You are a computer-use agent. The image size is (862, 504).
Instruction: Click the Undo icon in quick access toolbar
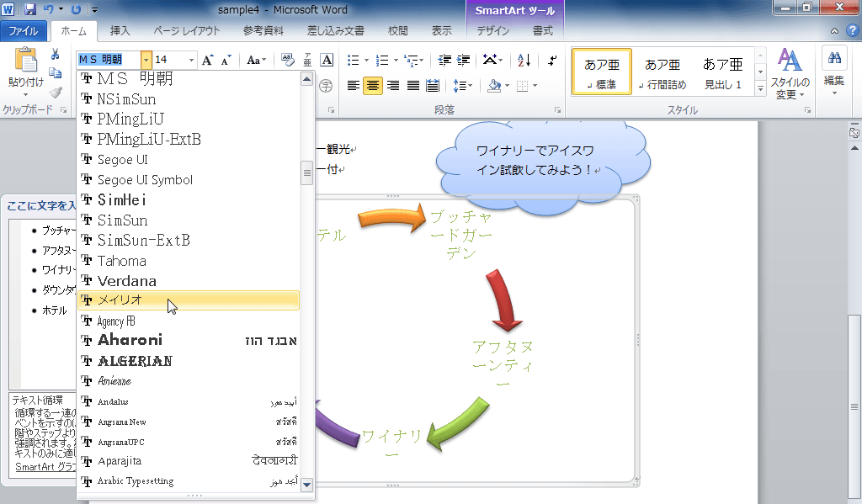click(x=48, y=9)
